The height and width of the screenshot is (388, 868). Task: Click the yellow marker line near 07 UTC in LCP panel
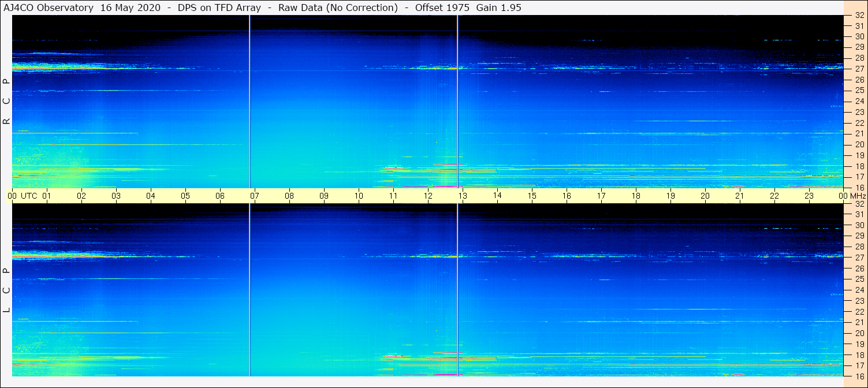tap(249, 290)
